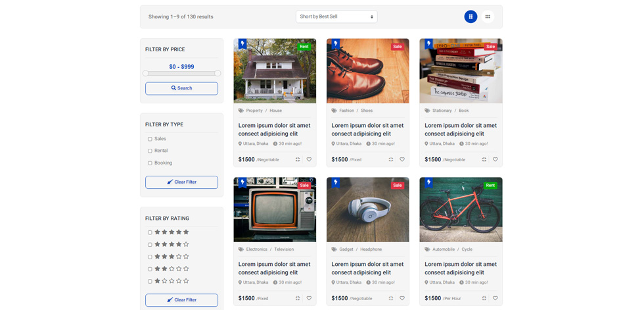
Task: Click the tag icon beside Gadget category
Action: point(334,249)
